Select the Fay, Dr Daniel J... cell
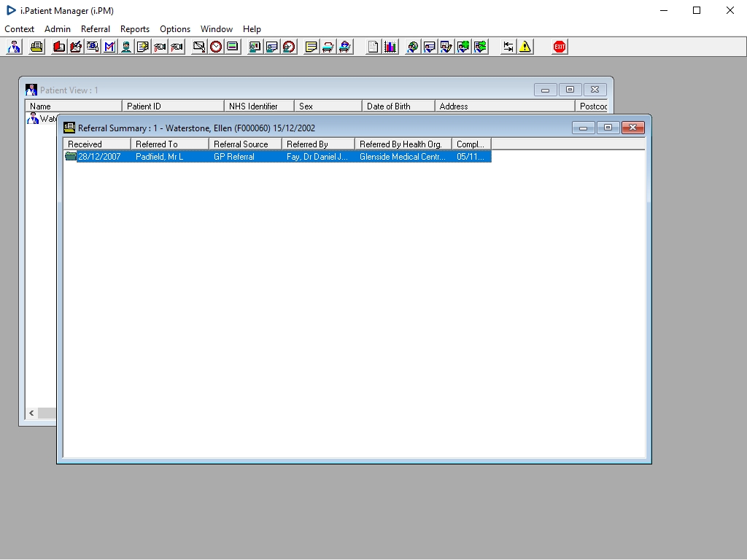Image resolution: width=747 pixels, height=560 pixels. click(317, 157)
